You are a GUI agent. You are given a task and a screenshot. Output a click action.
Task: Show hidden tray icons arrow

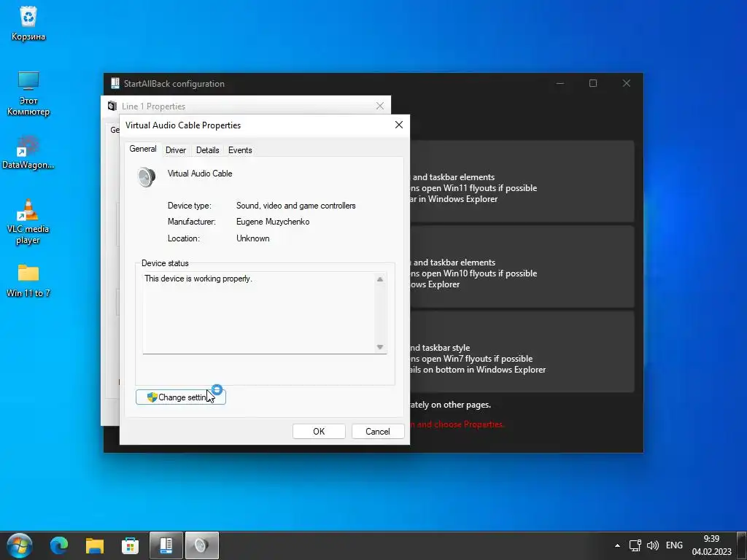(x=617, y=545)
